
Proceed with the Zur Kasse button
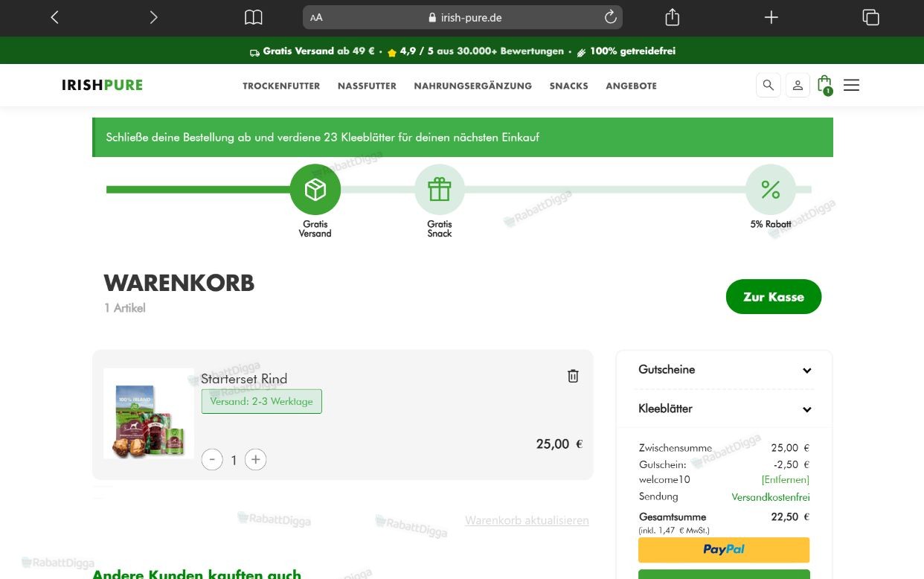coord(774,296)
